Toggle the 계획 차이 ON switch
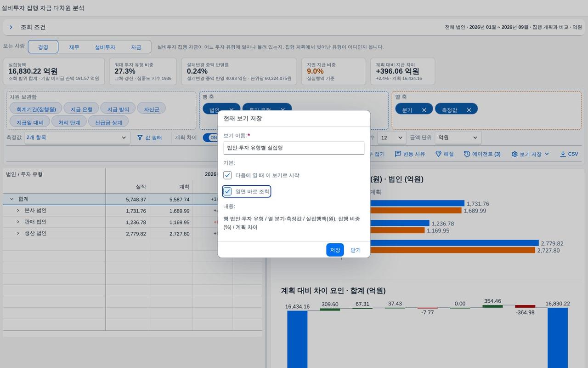588x368 pixels. [210, 138]
